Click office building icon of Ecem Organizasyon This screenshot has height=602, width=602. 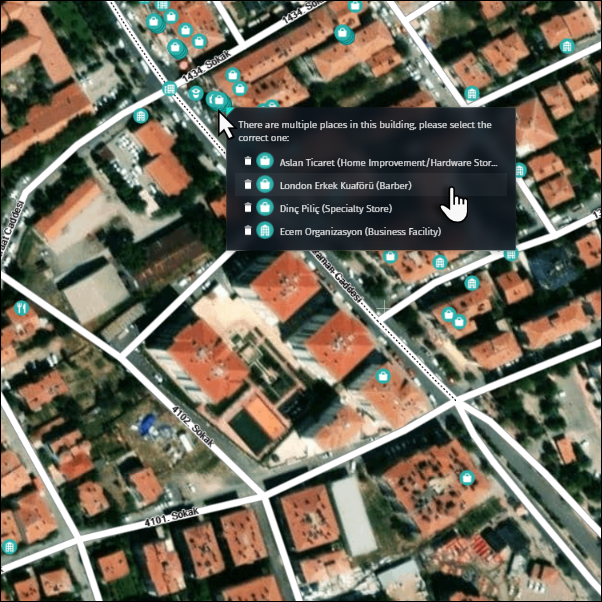point(265,230)
